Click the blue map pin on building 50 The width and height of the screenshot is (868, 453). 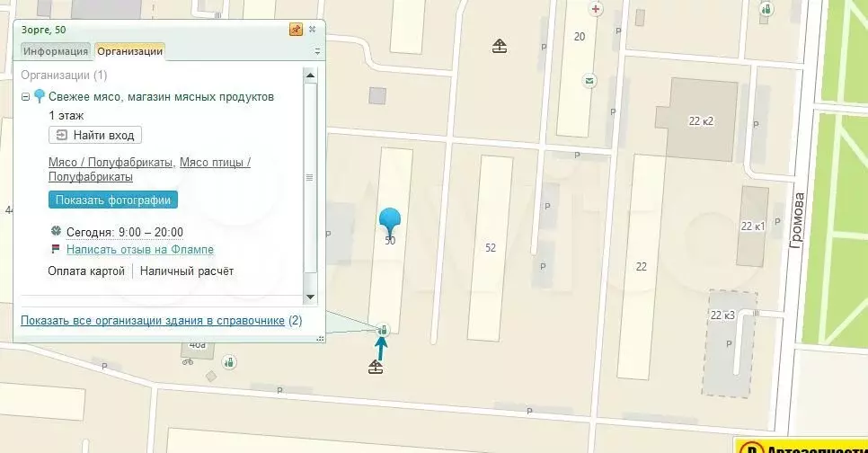pyautogui.click(x=390, y=220)
